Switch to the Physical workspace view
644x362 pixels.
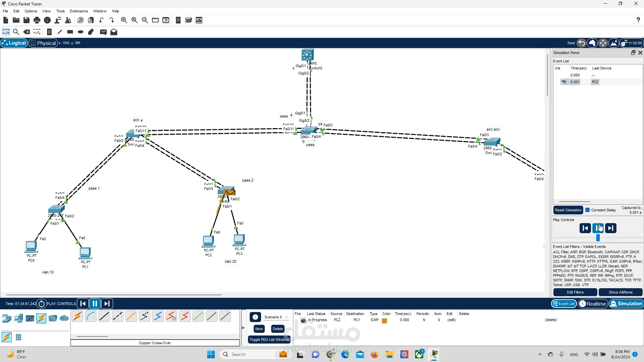[43, 43]
